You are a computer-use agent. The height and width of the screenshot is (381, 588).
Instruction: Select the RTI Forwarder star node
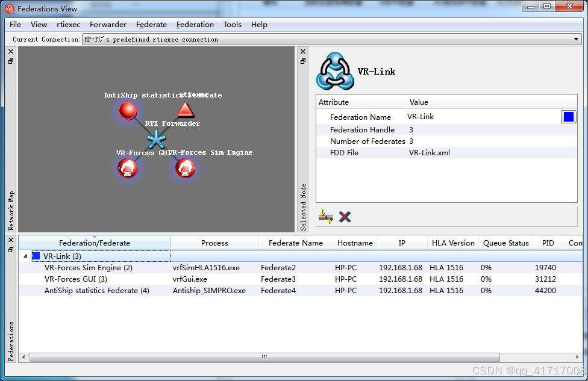[157, 140]
